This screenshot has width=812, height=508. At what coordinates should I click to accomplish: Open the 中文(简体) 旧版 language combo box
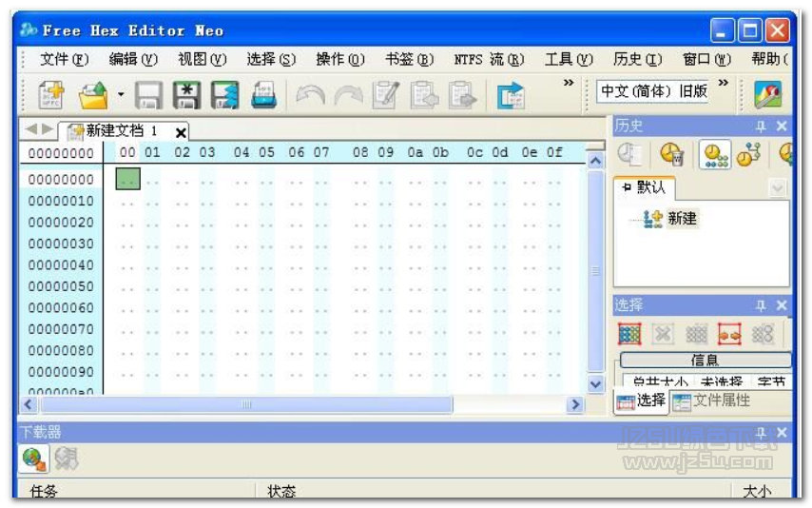point(653,91)
